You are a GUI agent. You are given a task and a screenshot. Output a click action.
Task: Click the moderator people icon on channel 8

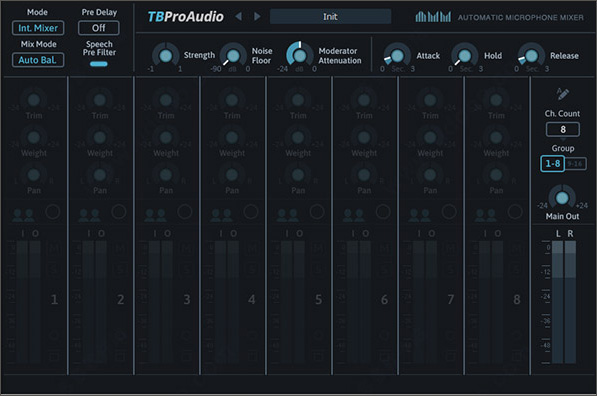(485, 215)
